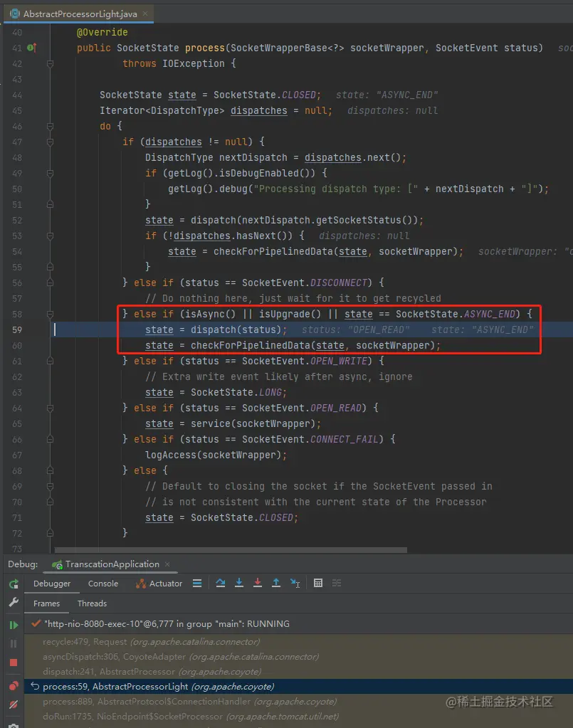The image size is (573, 728).
Task: Select the doRun:1735, NioEndpoint$SocketProcessor frame
Action: tap(298, 716)
